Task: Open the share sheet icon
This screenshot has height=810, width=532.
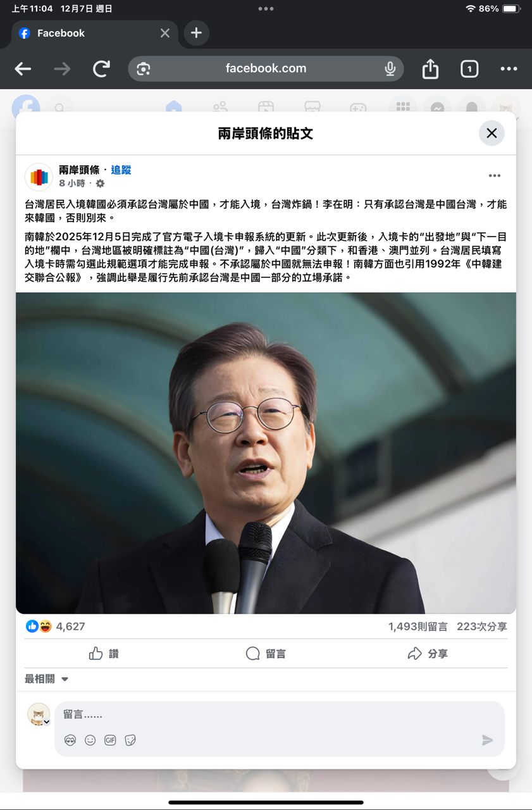Action: click(430, 68)
